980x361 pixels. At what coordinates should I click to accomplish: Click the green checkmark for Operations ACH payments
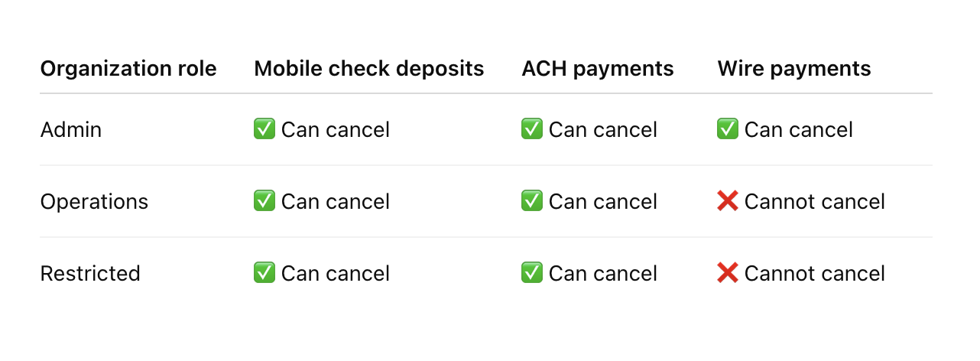(x=532, y=202)
